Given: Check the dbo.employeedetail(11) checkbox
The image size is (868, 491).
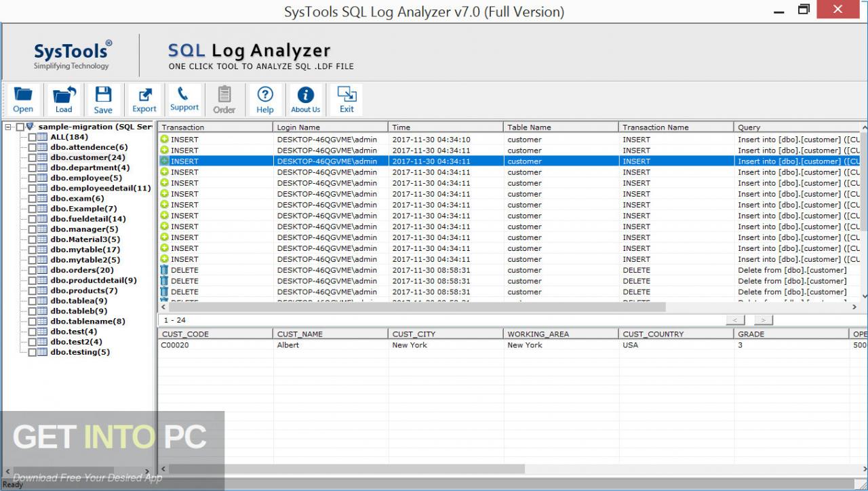Looking at the screenshot, I should [32, 189].
